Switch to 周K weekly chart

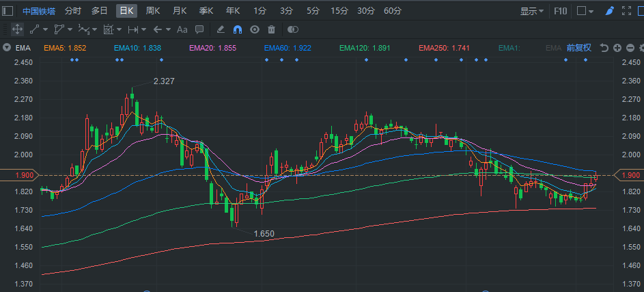(x=153, y=11)
